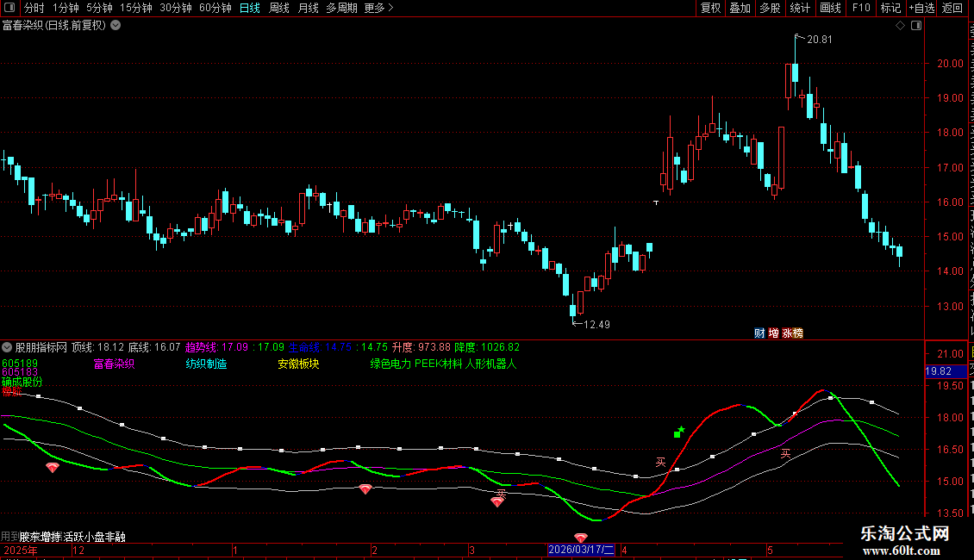Screen dimensions: 974x560
Task: Expand the 更多 period options
Action: pyautogui.click(x=378, y=8)
